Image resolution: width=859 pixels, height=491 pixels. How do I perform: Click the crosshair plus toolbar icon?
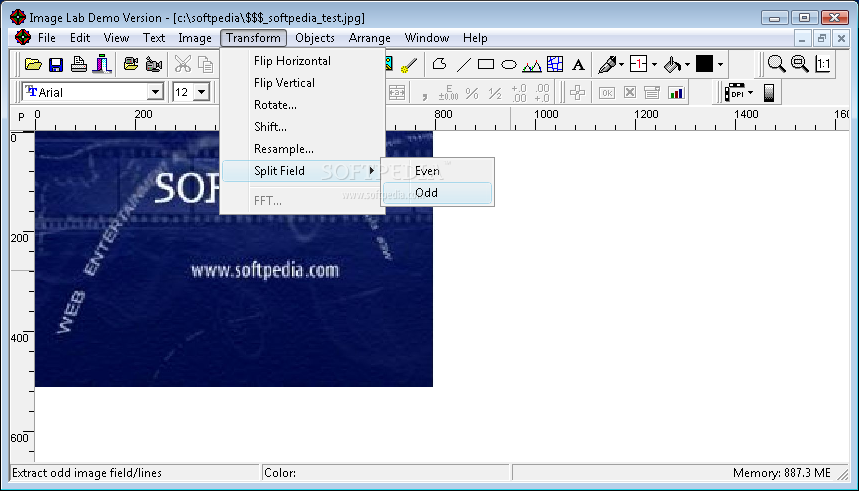click(577, 93)
